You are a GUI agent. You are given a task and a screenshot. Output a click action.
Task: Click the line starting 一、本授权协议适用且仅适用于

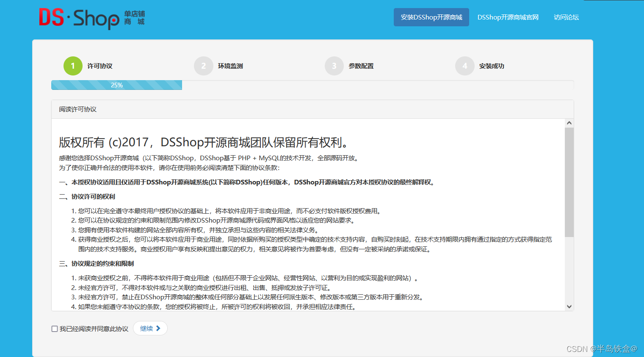[x=247, y=182]
